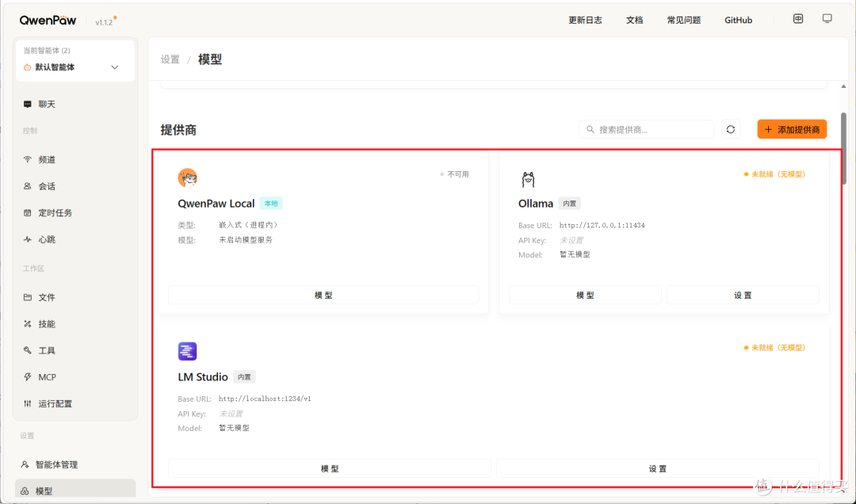Image resolution: width=856 pixels, height=504 pixels.
Task: Click the LM Studio card title
Action: tap(203, 376)
